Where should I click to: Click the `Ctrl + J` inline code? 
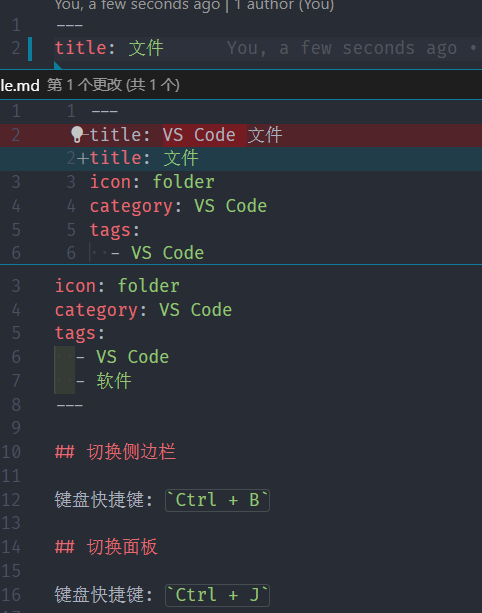pyautogui.click(x=217, y=595)
